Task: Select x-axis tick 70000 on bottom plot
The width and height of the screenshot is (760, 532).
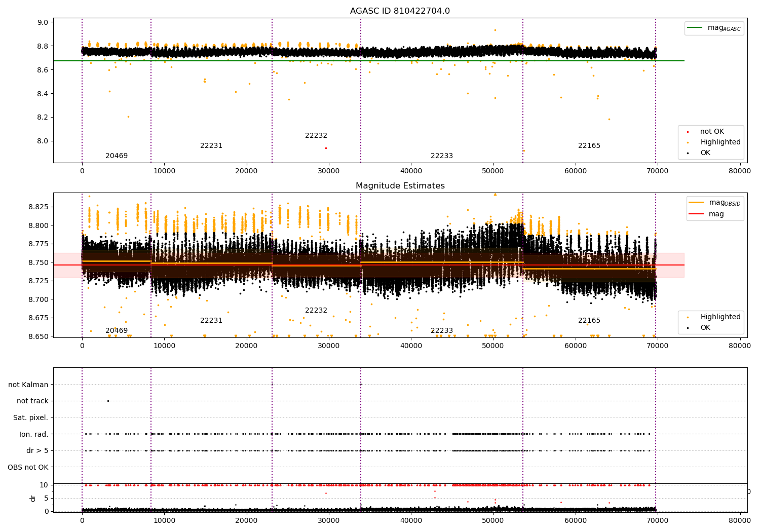Action: (x=658, y=521)
